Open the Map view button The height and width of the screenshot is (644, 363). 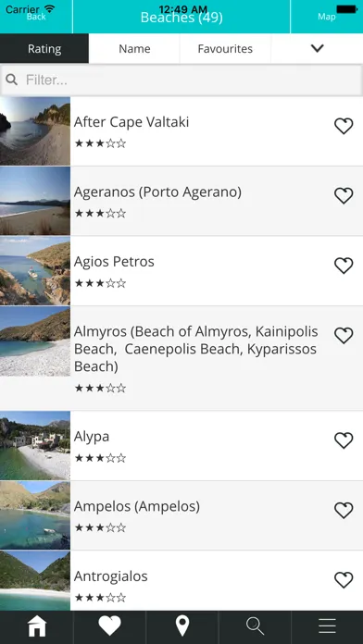(327, 17)
